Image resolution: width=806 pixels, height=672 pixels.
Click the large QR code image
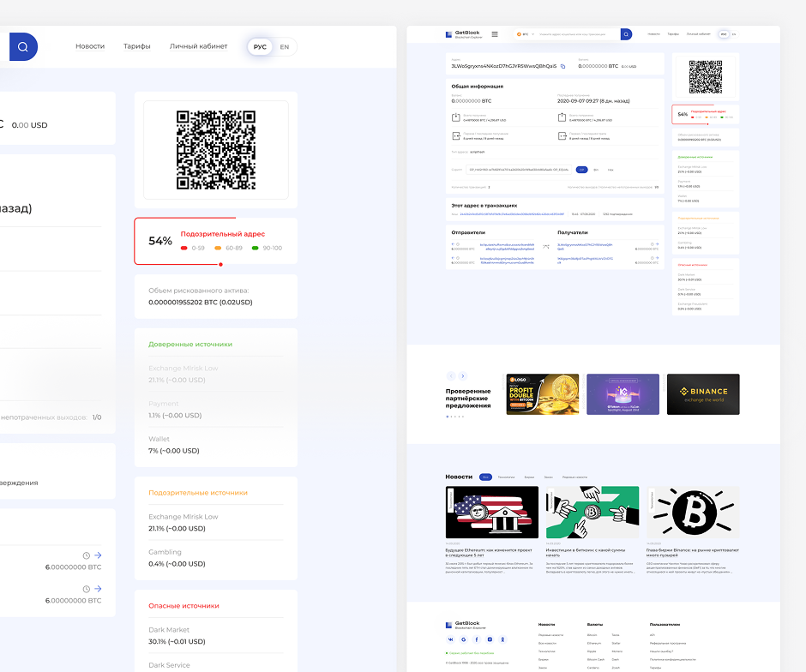click(x=215, y=150)
